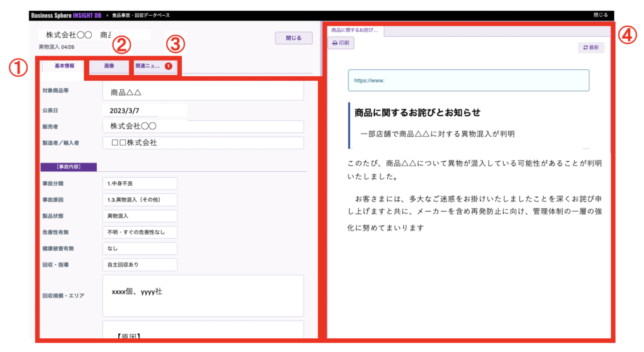The height and width of the screenshot is (352, 644).
Task: Click the printer icon on the 印刷 button
Action: pyautogui.click(x=335, y=43)
